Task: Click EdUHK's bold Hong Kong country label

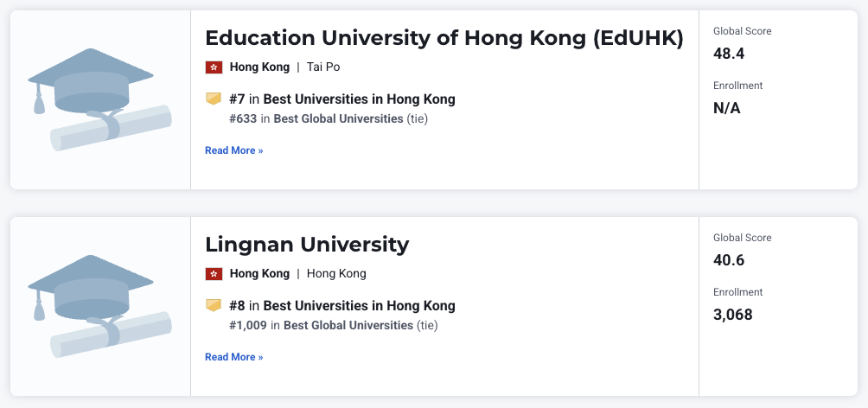Action: (x=259, y=67)
